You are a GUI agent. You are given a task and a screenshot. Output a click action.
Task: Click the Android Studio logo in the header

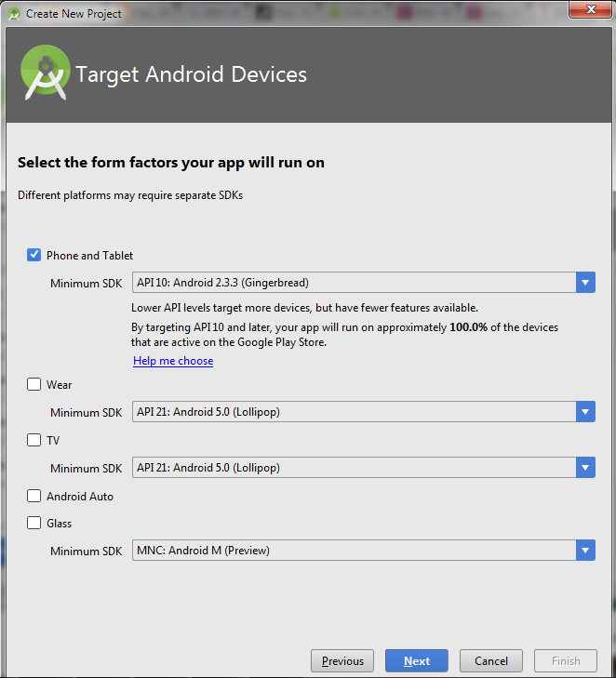click(x=43, y=74)
